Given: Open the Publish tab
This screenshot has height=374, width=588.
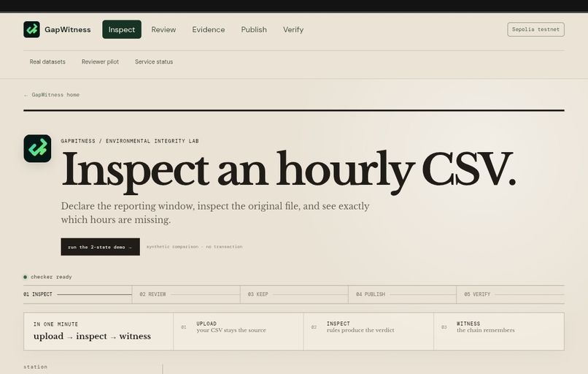Looking at the screenshot, I should (254, 29).
